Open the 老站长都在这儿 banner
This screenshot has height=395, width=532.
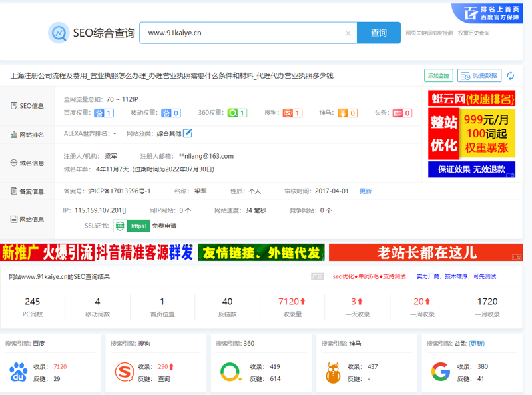pos(426,252)
